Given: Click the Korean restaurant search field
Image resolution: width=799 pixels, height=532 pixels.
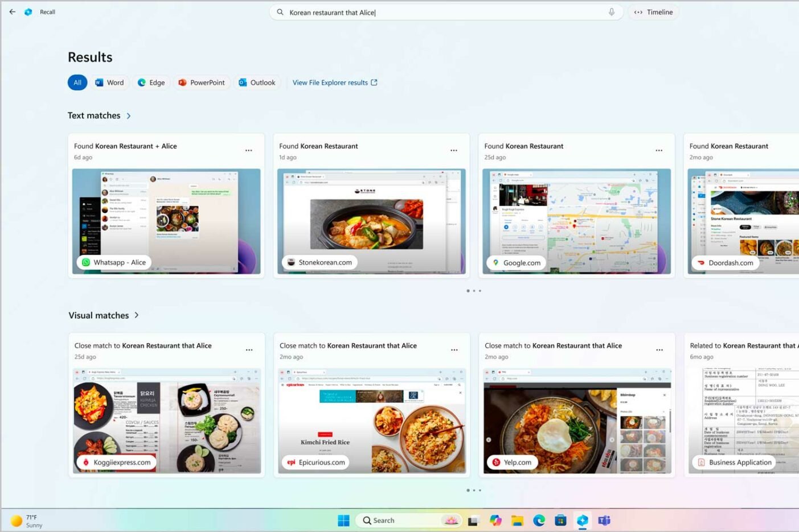Looking at the screenshot, I should tap(446, 12).
